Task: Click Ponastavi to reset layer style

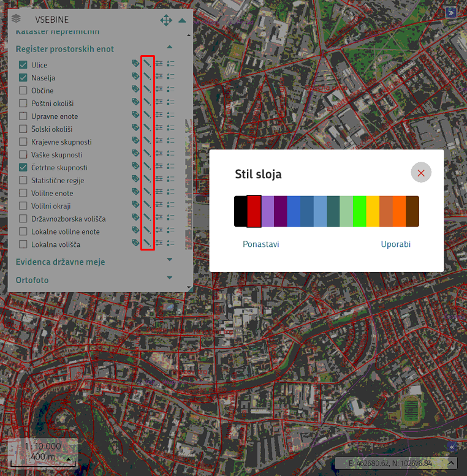Action: point(261,244)
